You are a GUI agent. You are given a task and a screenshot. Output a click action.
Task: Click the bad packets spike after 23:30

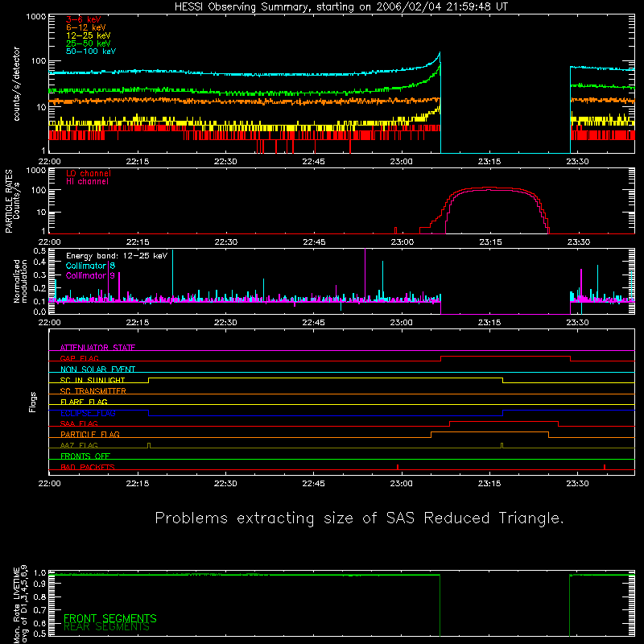coord(605,467)
